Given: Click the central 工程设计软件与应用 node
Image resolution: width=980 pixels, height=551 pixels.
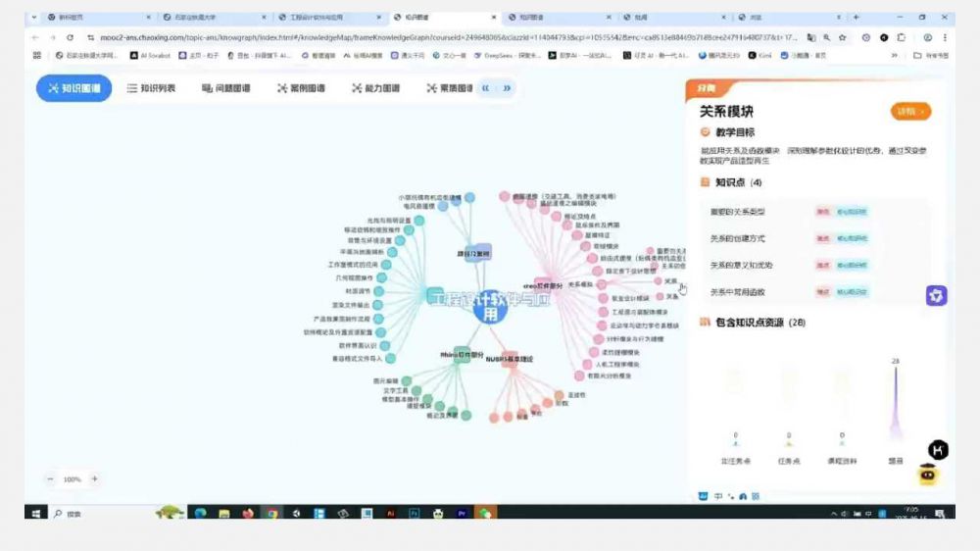Looking at the screenshot, I should [x=490, y=308].
